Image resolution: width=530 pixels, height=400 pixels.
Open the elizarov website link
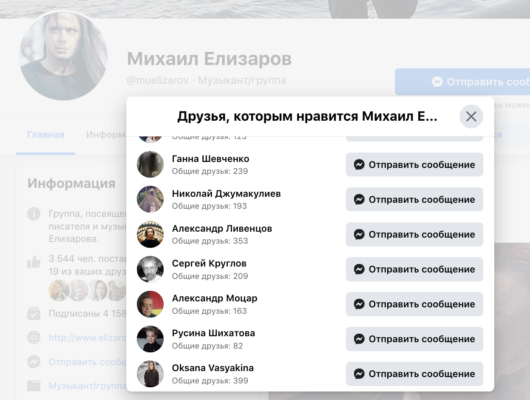88,338
